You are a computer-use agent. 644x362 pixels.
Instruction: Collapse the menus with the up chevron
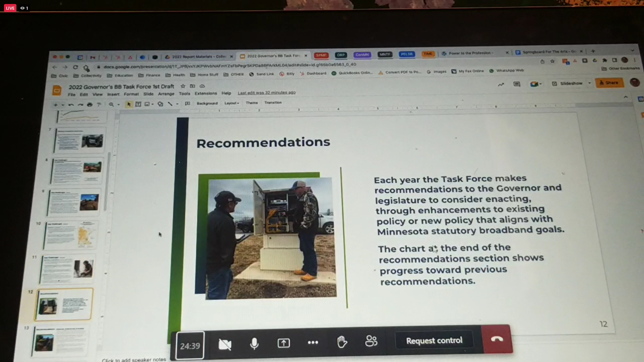[x=626, y=97]
